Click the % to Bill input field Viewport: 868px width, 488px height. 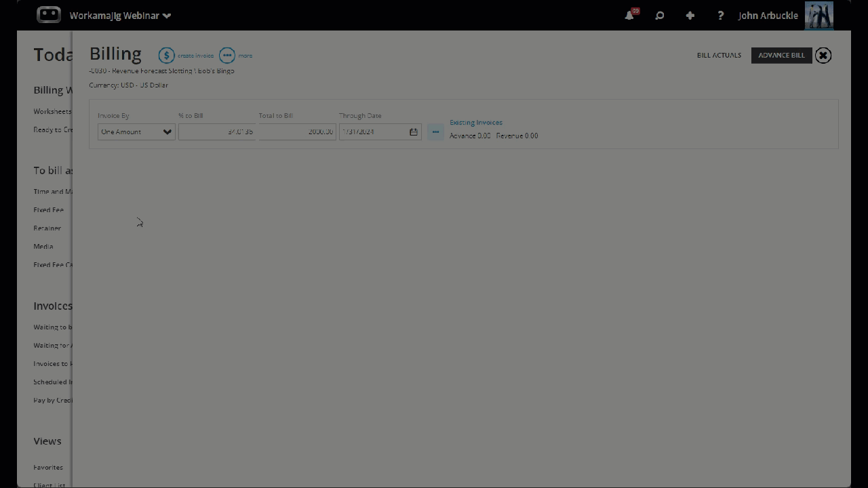217,131
